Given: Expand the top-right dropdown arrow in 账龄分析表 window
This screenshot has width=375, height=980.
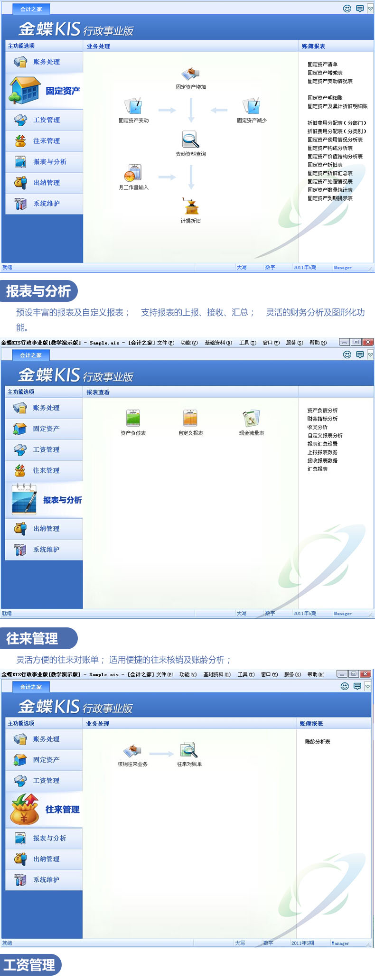Looking at the screenshot, I should [368, 686].
